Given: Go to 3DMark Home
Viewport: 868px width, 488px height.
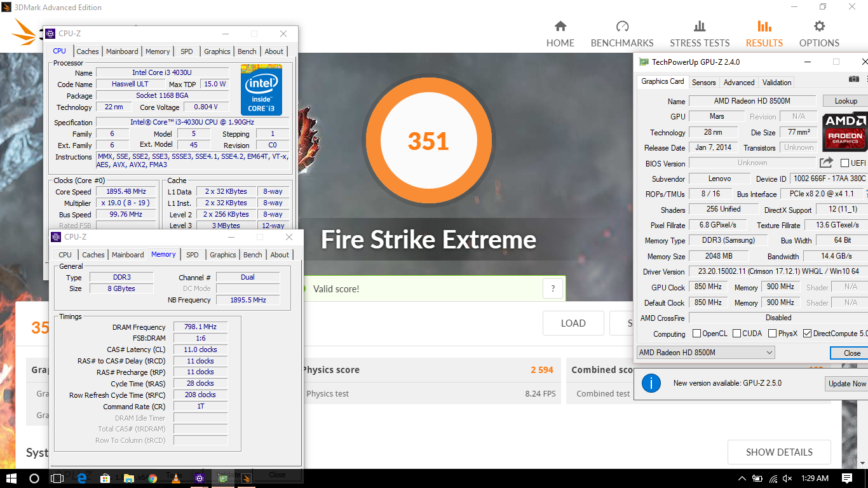Looking at the screenshot, I should 560,34.
